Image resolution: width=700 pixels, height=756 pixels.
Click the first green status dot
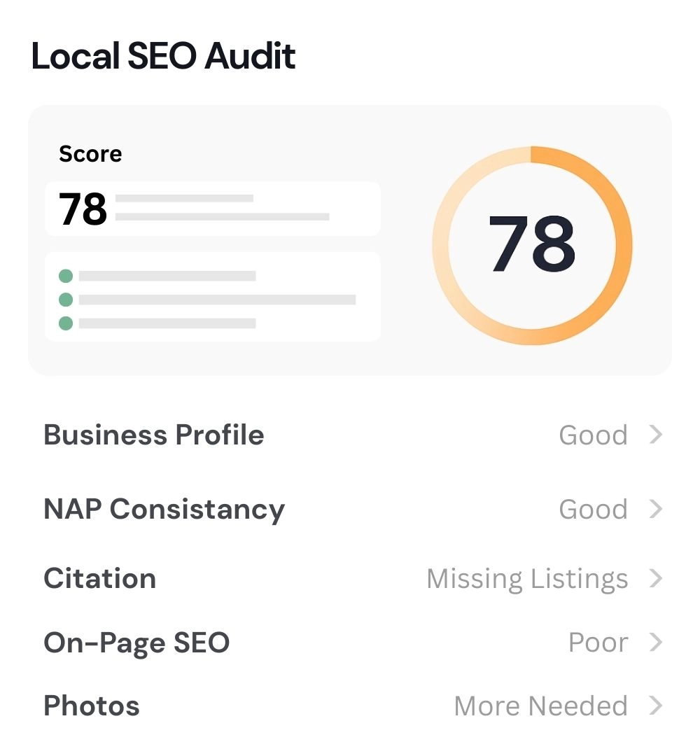pyautogui.click(x=66, y=276)
